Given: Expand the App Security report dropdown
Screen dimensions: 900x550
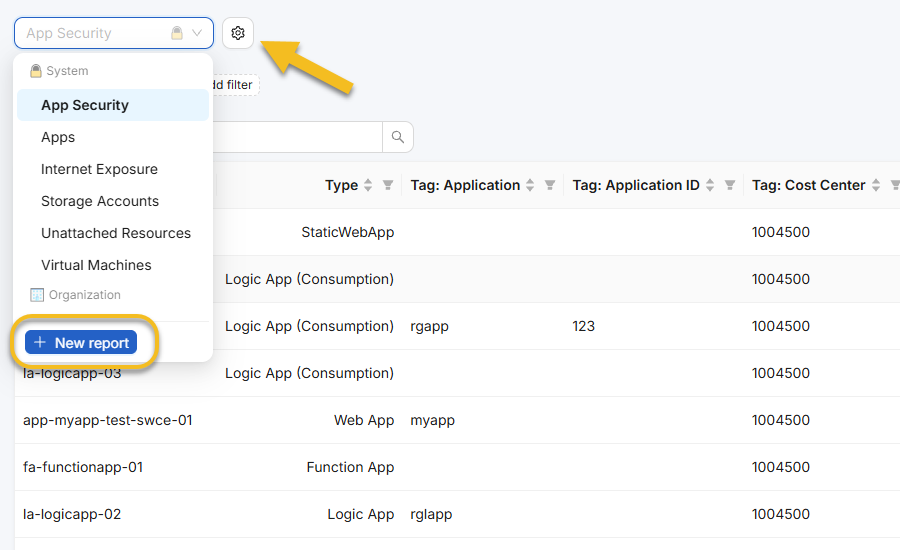Looking at the screenshot, I should click(x=114, y=33).
